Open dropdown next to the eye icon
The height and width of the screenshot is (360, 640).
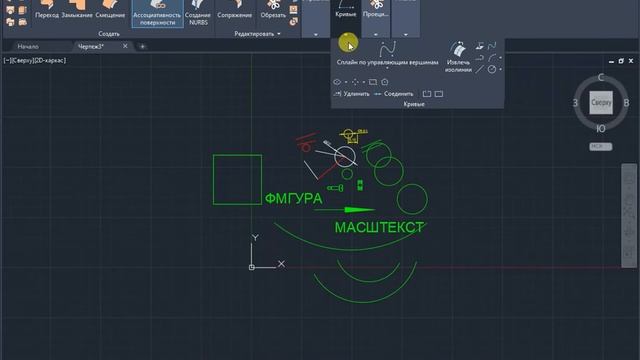click(x=346, y=82)
